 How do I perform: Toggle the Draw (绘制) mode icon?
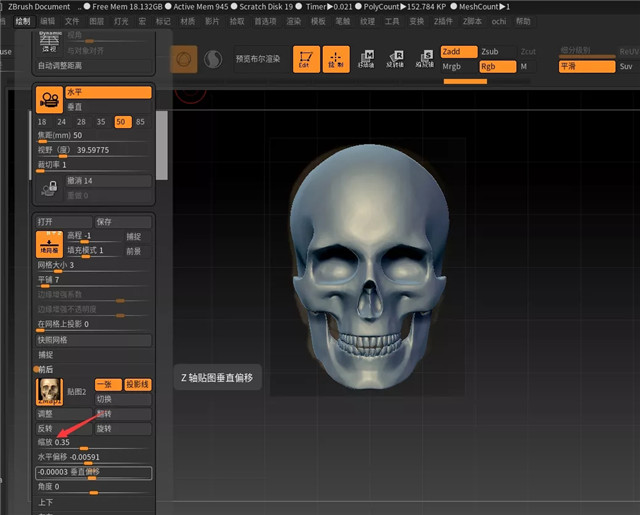point(336,60)
